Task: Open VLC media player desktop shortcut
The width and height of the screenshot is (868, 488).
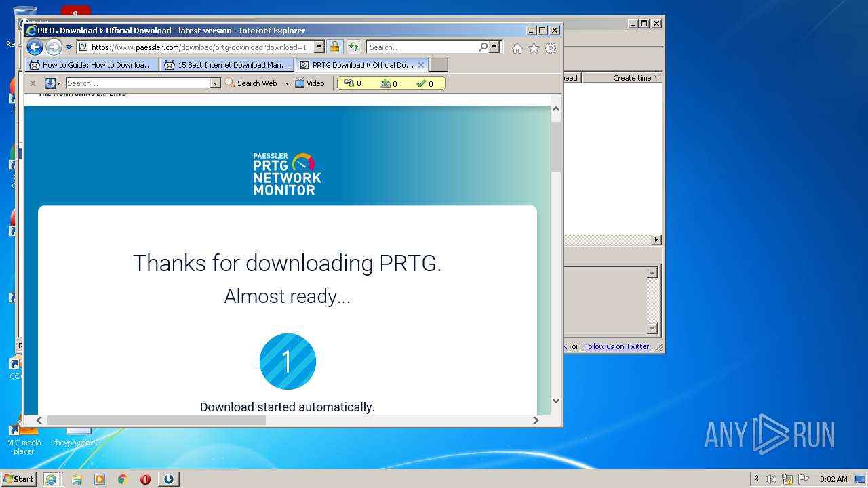Action: [24, 438]
